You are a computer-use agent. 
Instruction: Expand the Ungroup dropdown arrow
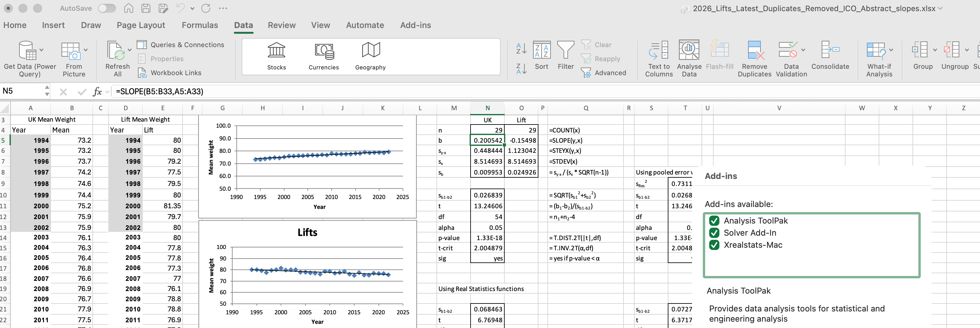click(966, 50)
